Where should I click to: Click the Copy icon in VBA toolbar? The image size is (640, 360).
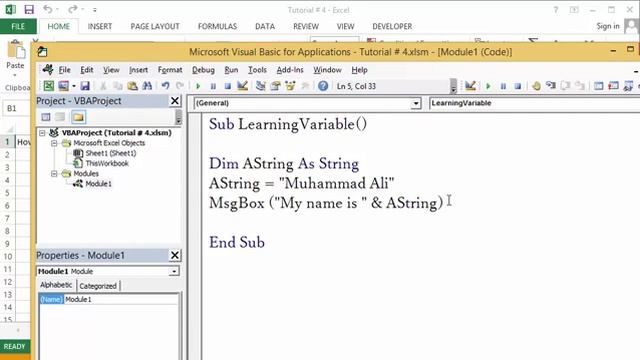coord(118,86)
